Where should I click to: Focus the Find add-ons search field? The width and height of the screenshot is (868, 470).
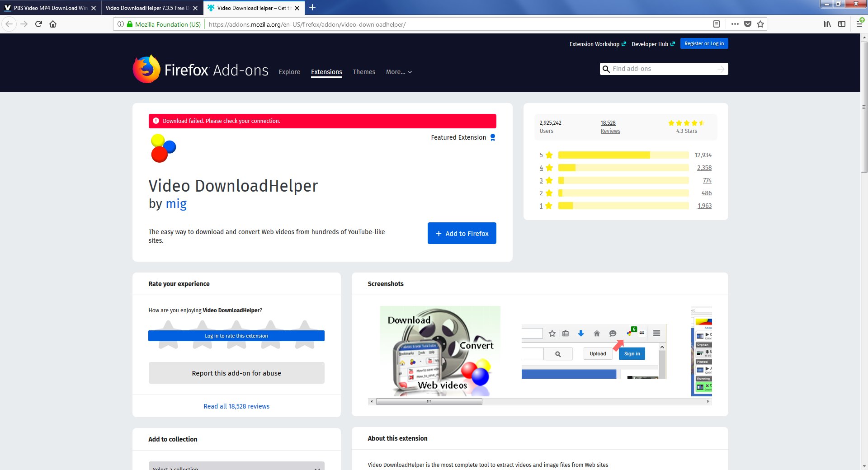click(x=664, y=69)
